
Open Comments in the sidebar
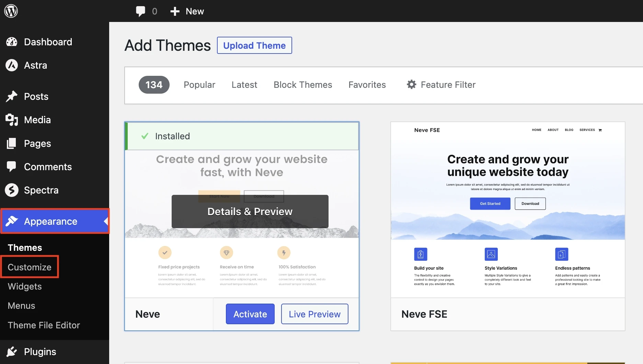point(55,167)
